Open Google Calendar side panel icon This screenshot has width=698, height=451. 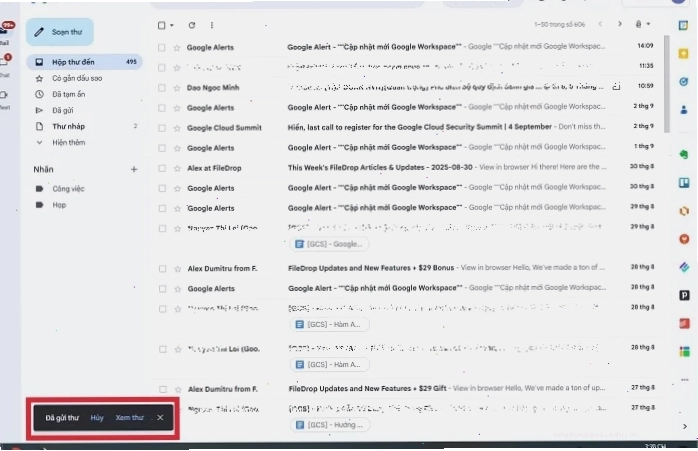click(x=683, y=25)
